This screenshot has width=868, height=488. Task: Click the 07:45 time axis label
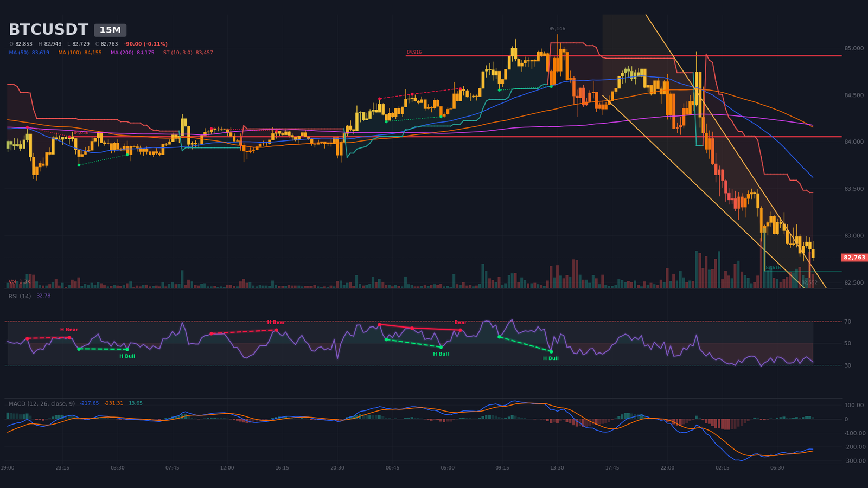(173, 468)
